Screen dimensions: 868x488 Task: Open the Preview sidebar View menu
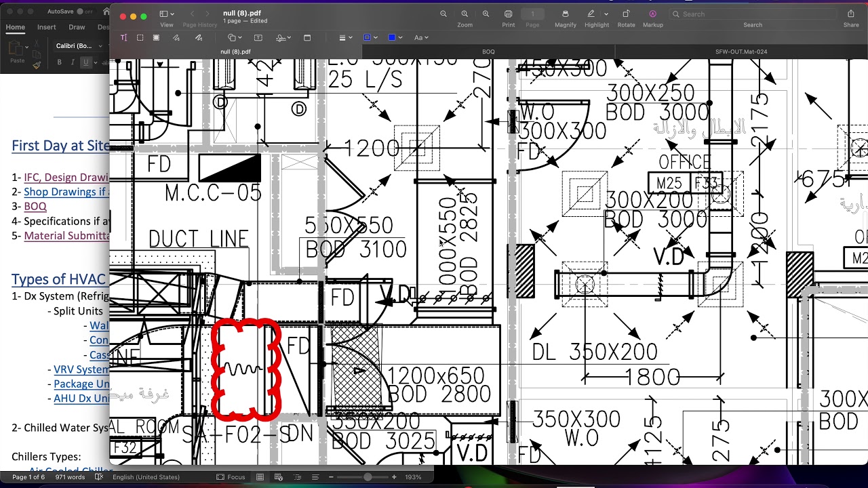(x=167, y=14)
